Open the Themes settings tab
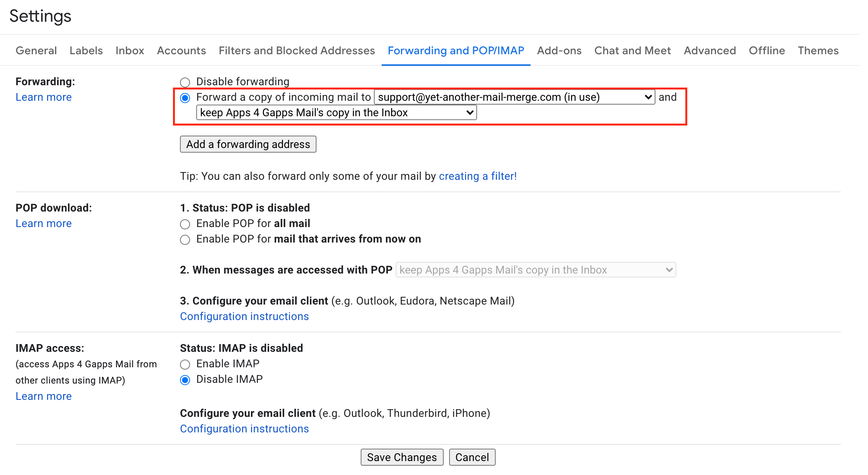This screenshot has width=868, height=475. click(x=818, y=50)
